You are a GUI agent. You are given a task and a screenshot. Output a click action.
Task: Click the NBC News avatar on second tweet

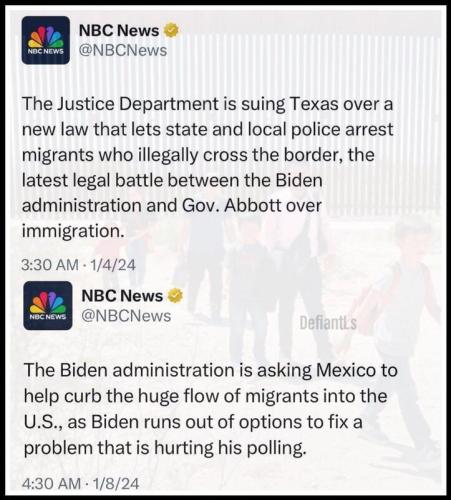[x=48, y=306]
